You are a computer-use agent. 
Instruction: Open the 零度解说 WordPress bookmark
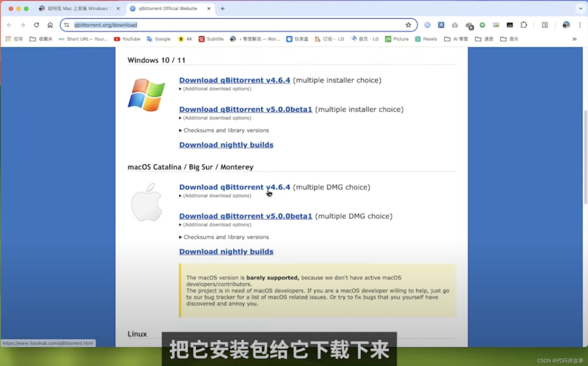(255, 39)
